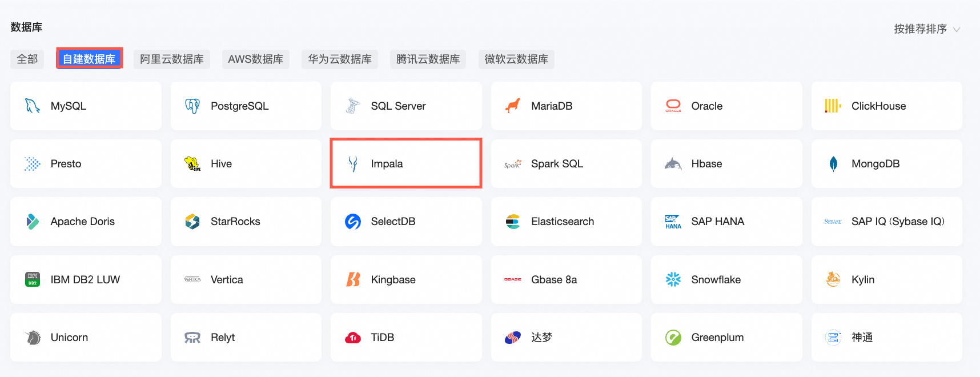Click the IBM DB2 LUW label

85,279
